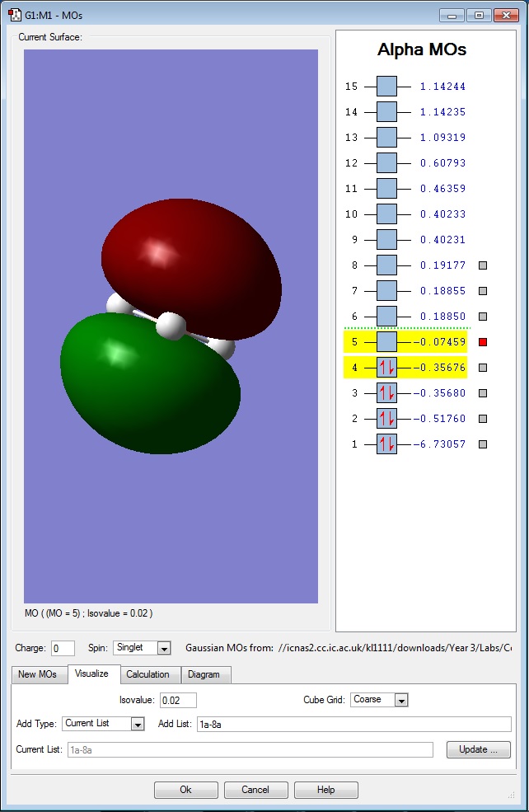This screenshot has height=812, width=529.
Task: Select the highlighted LUMO box for MO 5
Action: tap(386, 342)
